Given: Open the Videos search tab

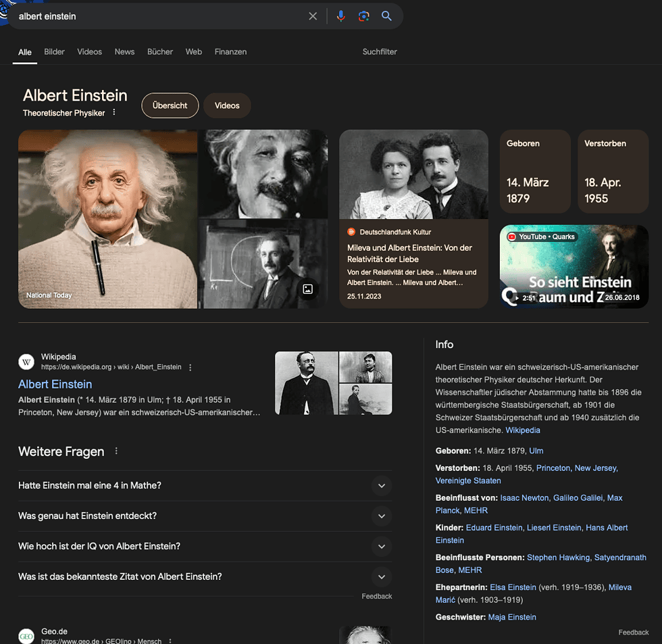Looking at the screenshot, I should (89, 52).
